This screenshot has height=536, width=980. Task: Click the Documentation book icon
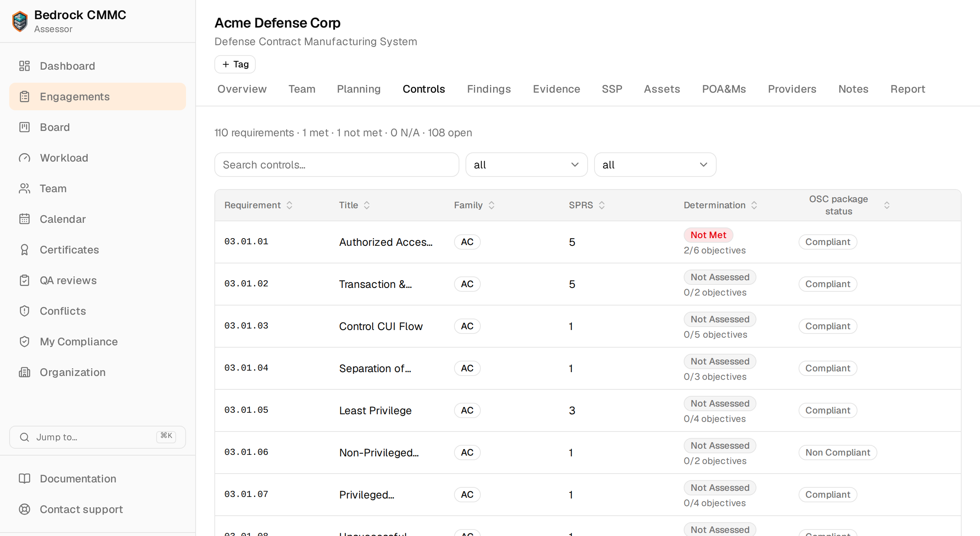[x=24, y=479]
